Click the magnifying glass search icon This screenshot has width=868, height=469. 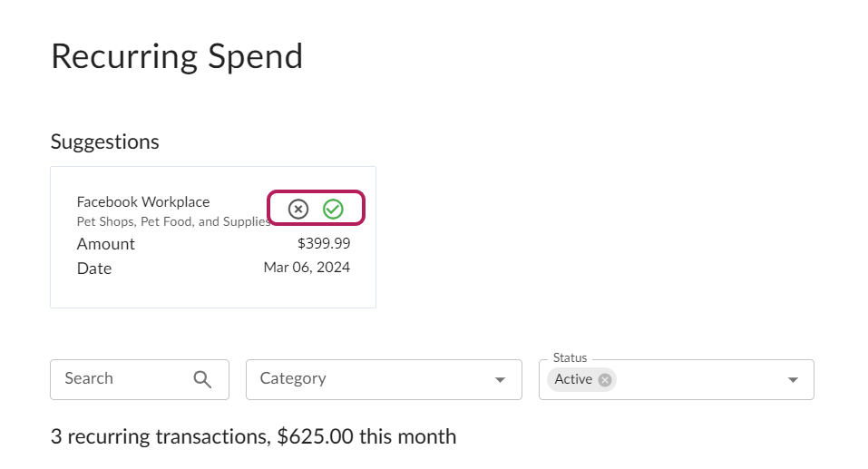(202, 379)
